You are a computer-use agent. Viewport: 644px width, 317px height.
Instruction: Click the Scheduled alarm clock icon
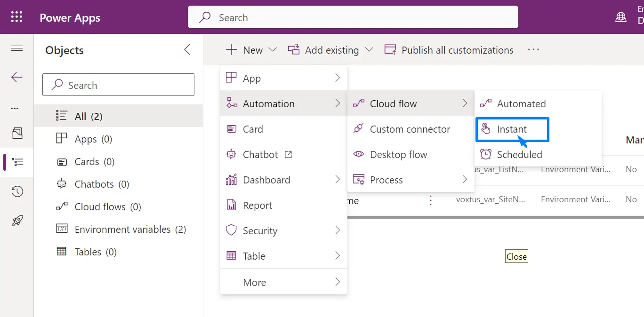(486, 154)
